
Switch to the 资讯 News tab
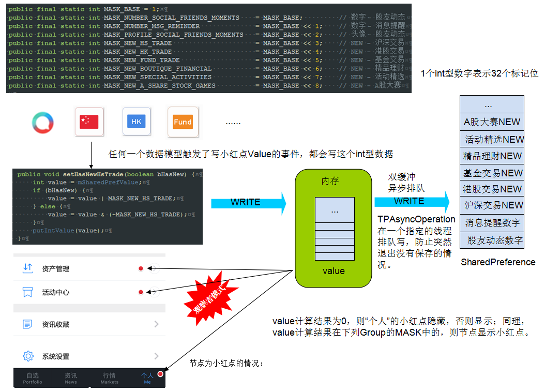click(x=71, y=378)
